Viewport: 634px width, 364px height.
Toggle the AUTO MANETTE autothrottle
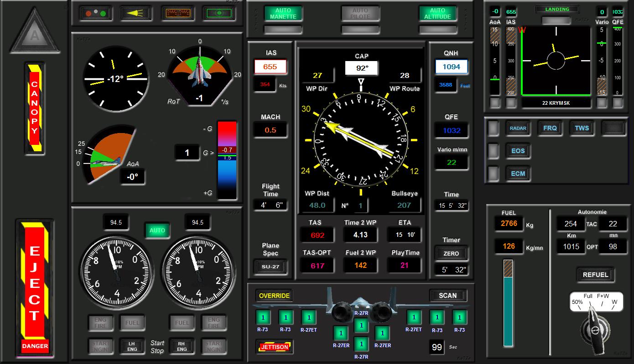click(283, 14)
